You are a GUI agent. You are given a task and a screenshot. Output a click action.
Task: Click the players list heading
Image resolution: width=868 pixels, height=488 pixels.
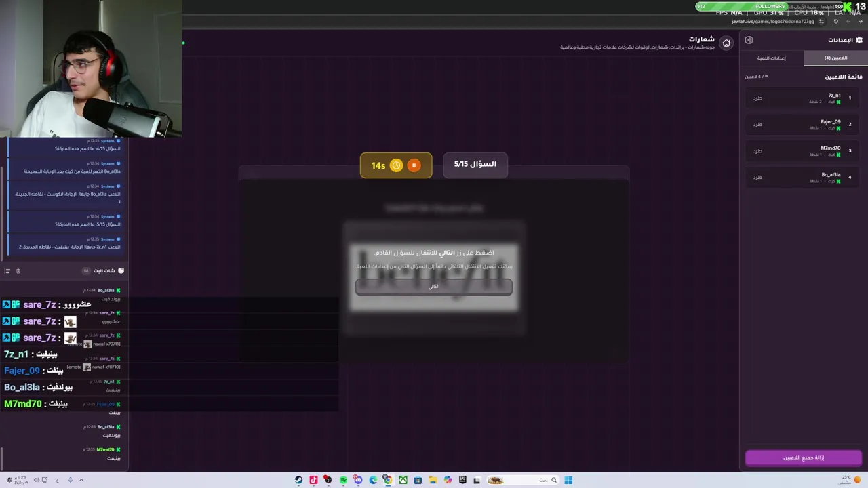(x=844, y=77)
